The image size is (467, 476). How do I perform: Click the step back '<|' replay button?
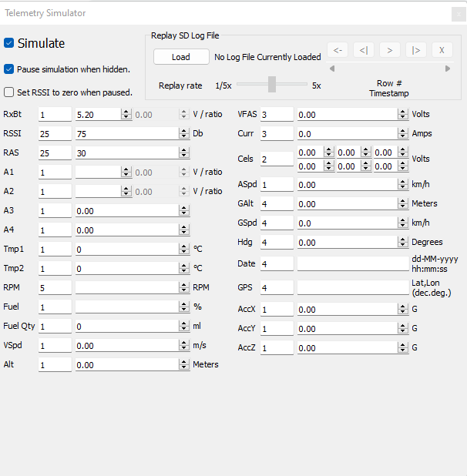(364, 50)
